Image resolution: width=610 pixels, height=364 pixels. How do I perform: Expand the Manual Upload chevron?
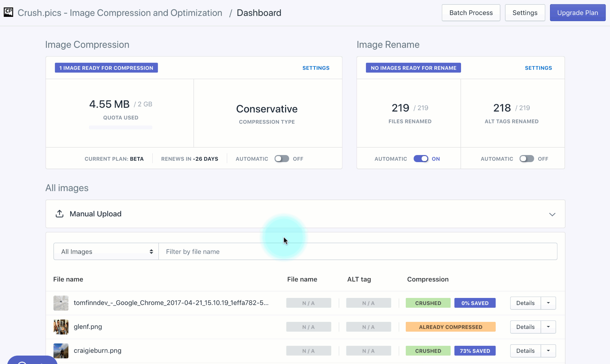coord(552,214)
